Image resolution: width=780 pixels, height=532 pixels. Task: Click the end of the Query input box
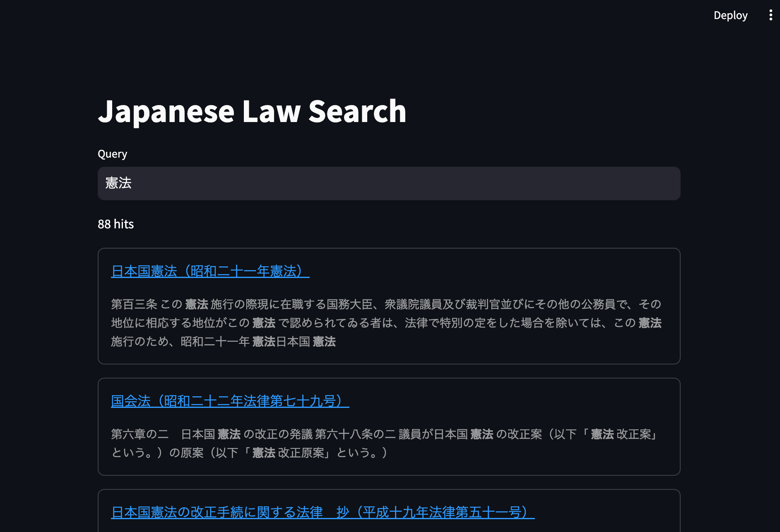click(662, 183)
